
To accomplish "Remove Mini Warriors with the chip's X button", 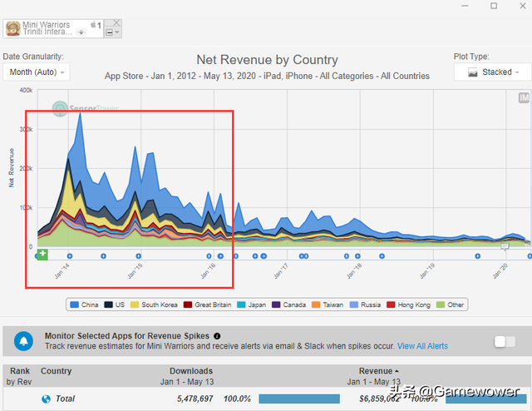I will [x=116, y=22].
